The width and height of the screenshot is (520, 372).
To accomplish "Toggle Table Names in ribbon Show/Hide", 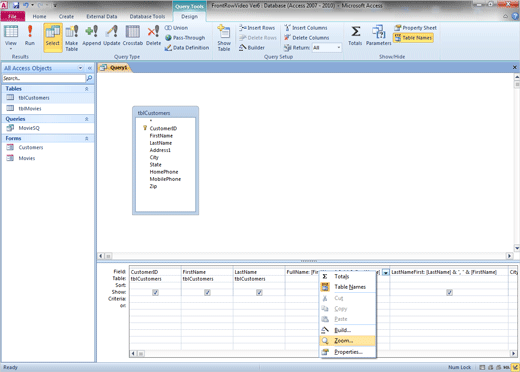I will [413, 38].
